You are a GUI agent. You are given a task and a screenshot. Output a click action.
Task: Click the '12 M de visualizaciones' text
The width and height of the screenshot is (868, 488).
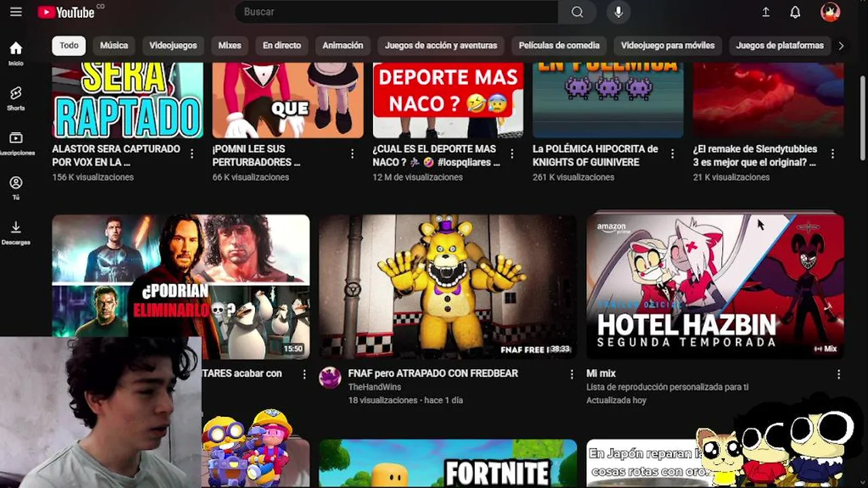click(417, 178)
